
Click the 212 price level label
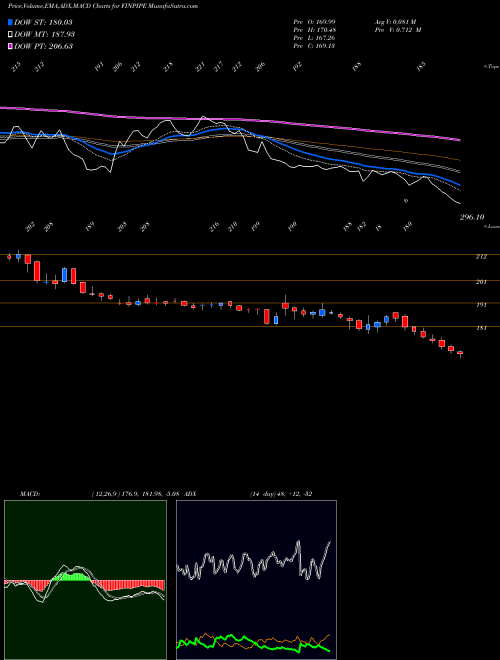[481, 256]
